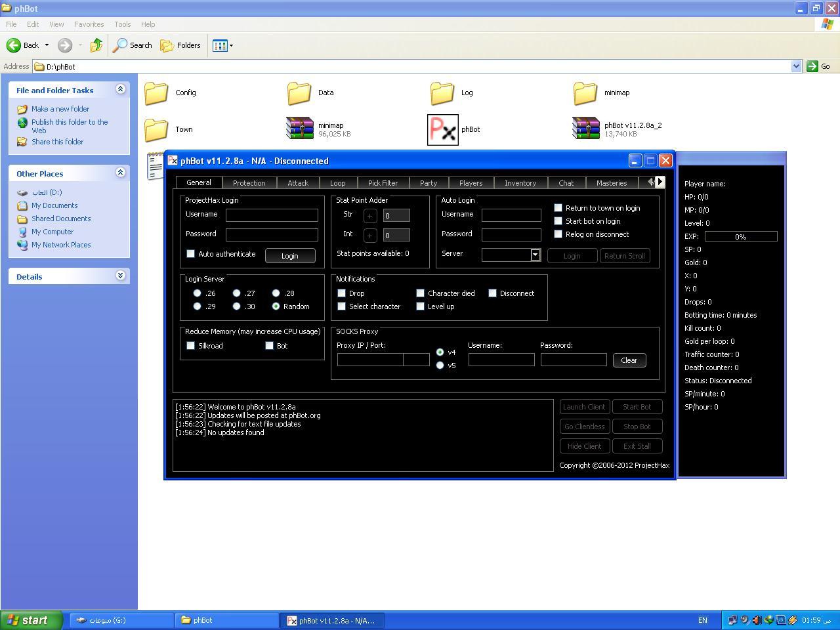The height and width of the screenshot is (630, 840).
Task: Click the Share this folder link
Action: (57, 142)
